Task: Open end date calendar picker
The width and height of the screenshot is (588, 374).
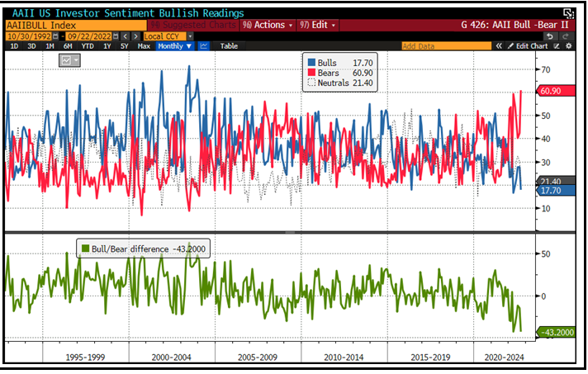Action: point(115,36)
